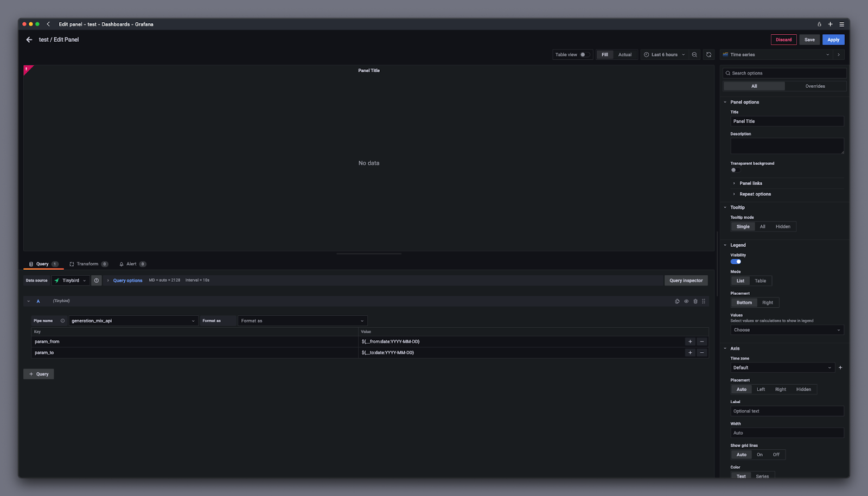868x496 pixels.
Task: Hide query A using the eye icon
Action: [686, 301]
